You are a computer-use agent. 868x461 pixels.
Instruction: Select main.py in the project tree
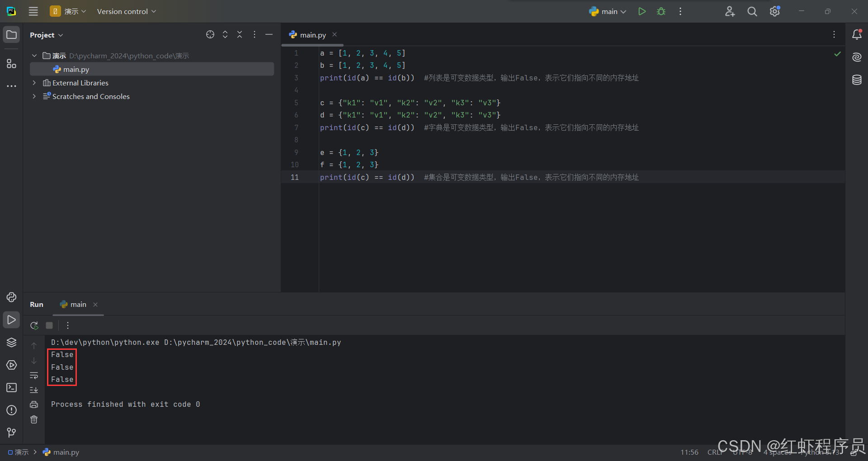pos(152,69)
